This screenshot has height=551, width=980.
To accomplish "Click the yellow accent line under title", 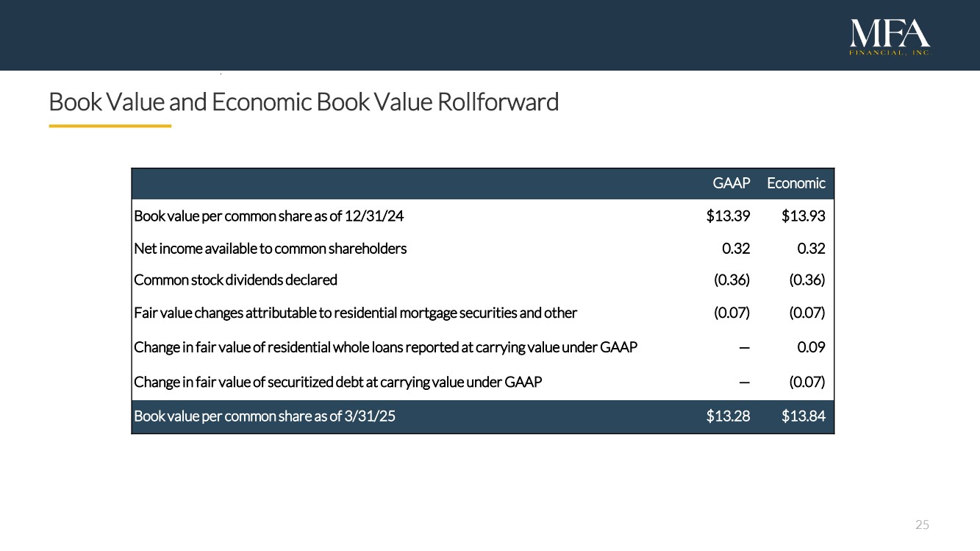I will click(x=110, y=126).
